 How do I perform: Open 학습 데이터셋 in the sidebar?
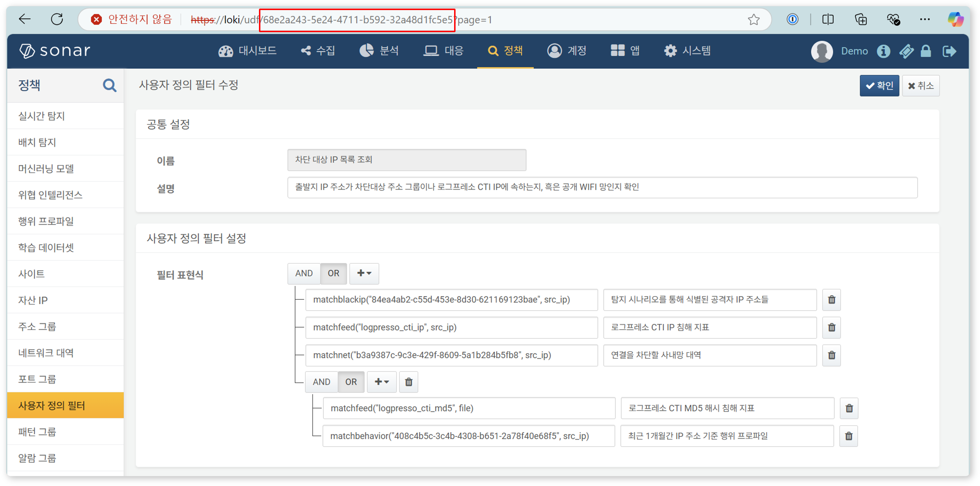point(65,248)
